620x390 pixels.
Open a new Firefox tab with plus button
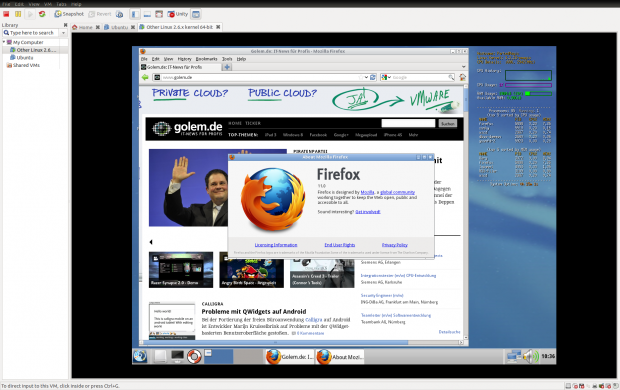pyautogui.click(x=227, y=67)
